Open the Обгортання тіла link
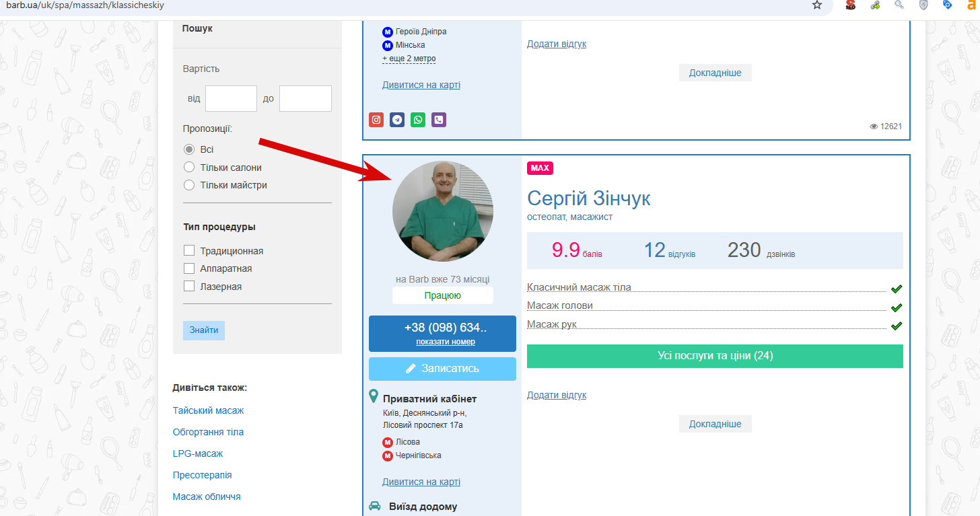Screen dimensions: 980x516 (209, 432)
